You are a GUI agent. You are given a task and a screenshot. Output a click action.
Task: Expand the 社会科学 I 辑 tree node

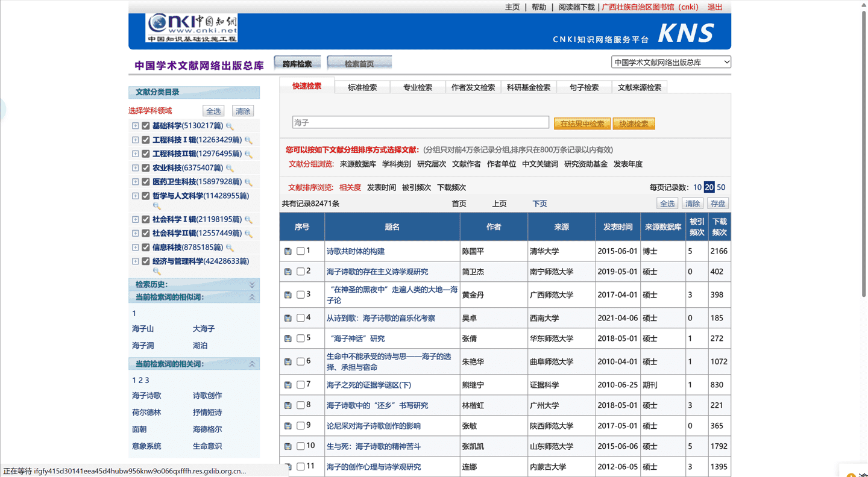pyautogui.click(x=135, y=219)
